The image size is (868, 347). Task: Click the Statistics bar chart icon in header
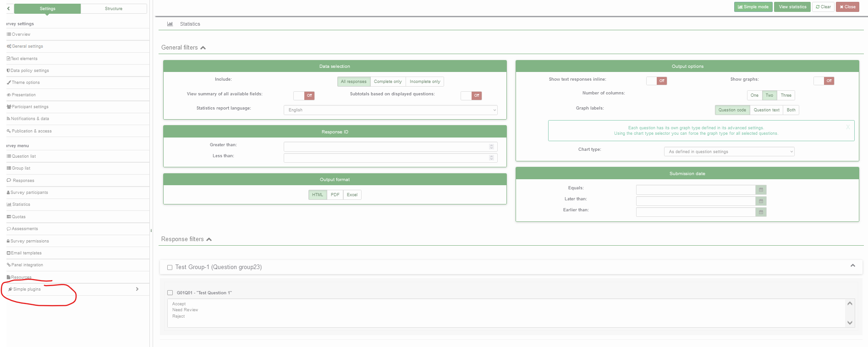(170, 24)
